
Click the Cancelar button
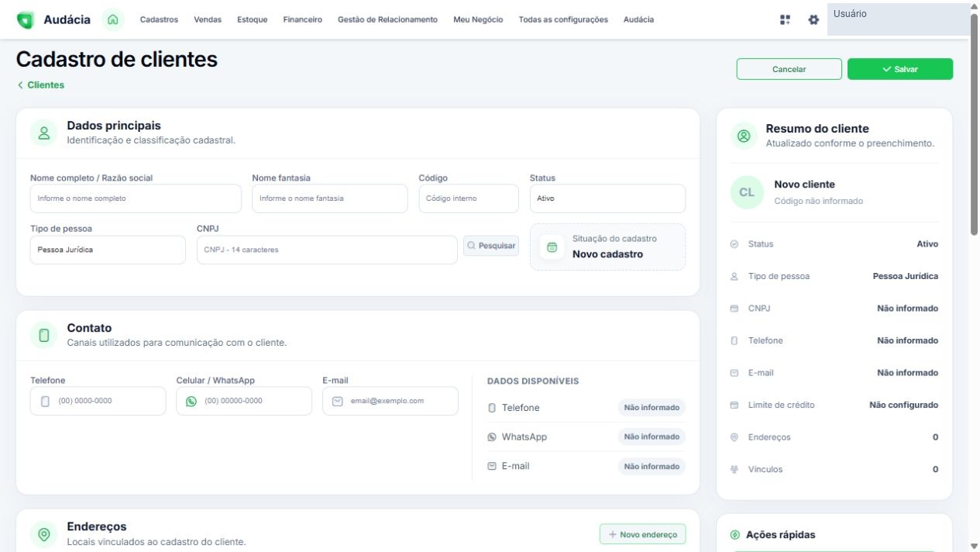[789, 69]
